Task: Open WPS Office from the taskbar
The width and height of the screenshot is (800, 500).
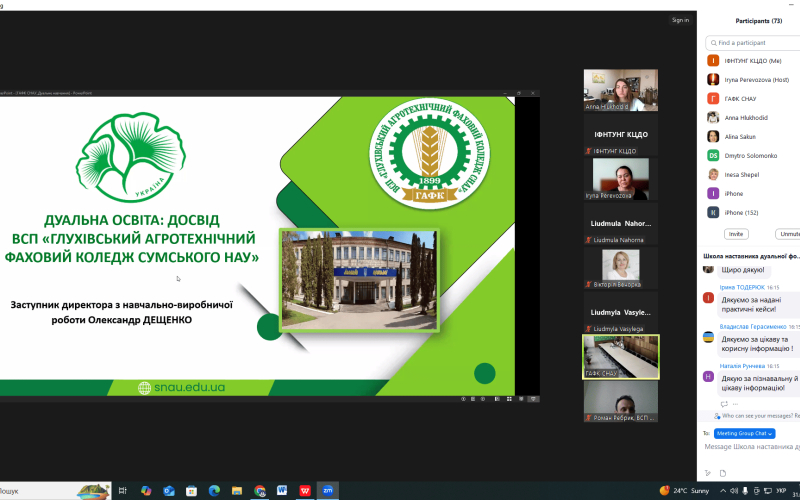Action: (x=305, y=491)
